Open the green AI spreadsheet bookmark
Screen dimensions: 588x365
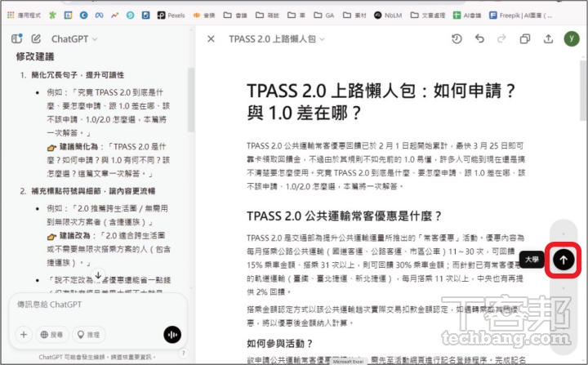467,15
